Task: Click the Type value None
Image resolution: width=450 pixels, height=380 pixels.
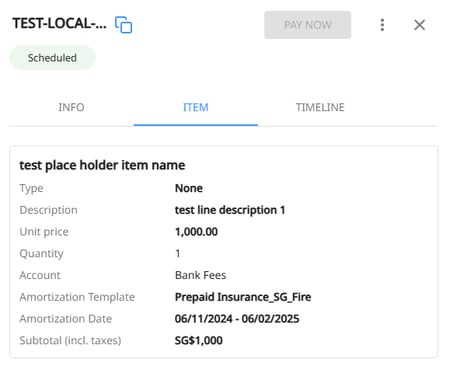Action: tap(189, 188)
